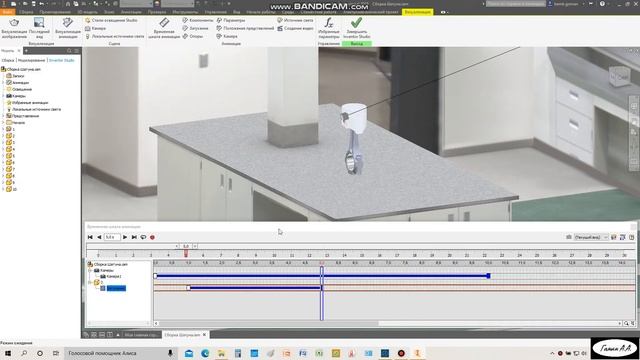This screenshot has width=640, height=360.
Task: Expand component 10 in browser tree
Action: click(x=4, y=189)
